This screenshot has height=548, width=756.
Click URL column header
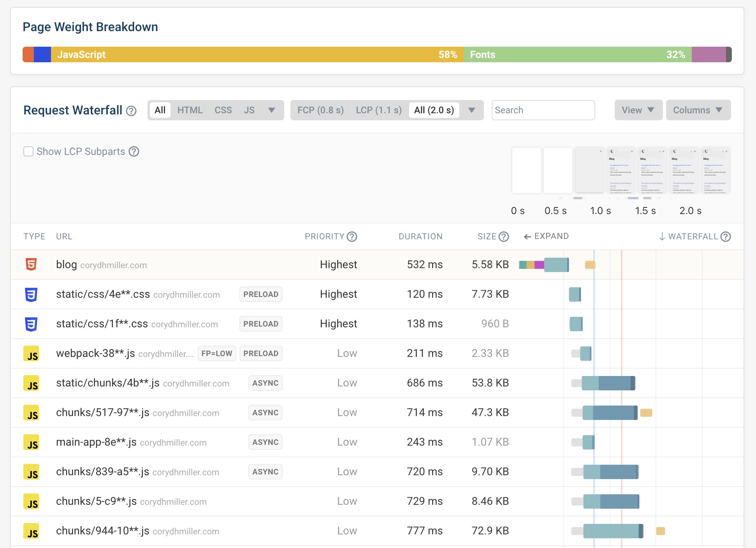pyautogui.click(x=64, y=237)
